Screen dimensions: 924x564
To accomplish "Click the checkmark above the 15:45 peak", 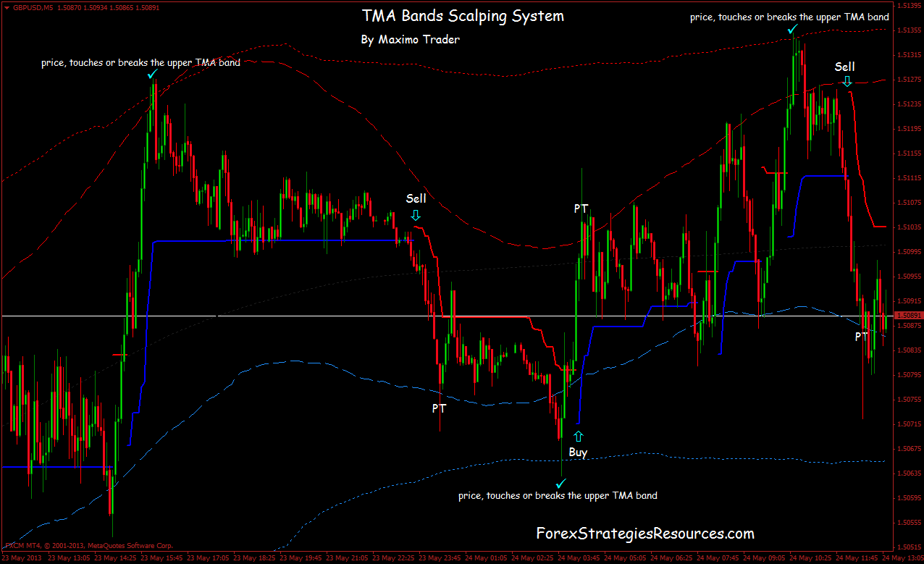I will (x=152, y=74).
